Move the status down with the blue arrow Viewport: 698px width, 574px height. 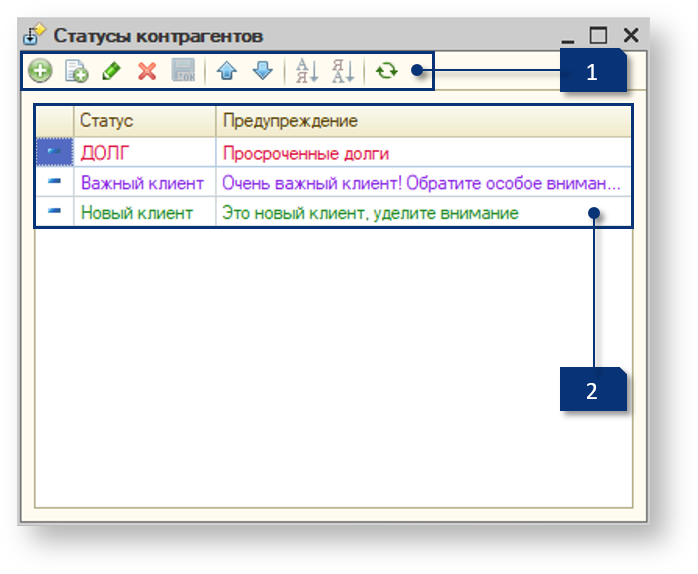point(263,70)
